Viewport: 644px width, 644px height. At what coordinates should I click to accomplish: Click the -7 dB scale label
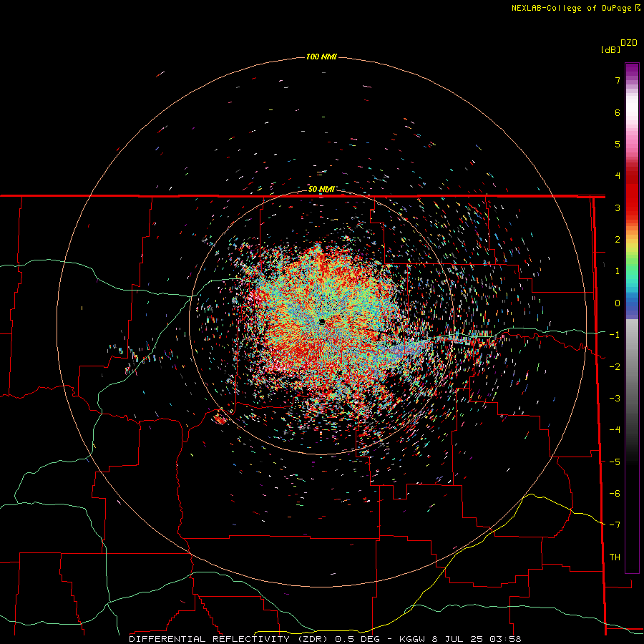coord(615,525)
